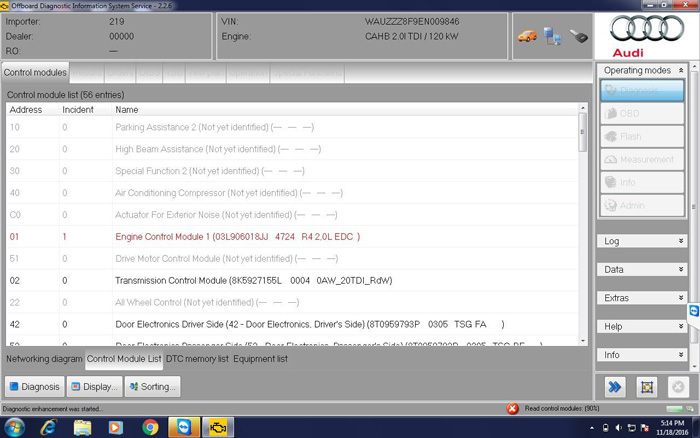The width and height of the screenshot is (700, 438).
Task: Select All Wheel Control row
Action: [x=292, y=302]
